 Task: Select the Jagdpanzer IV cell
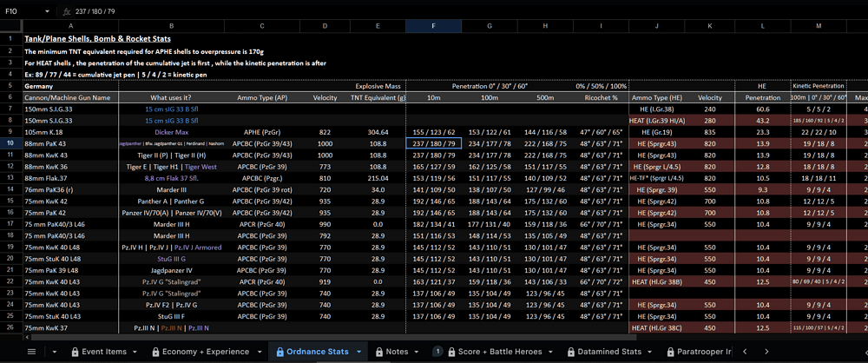pos(171,270)
